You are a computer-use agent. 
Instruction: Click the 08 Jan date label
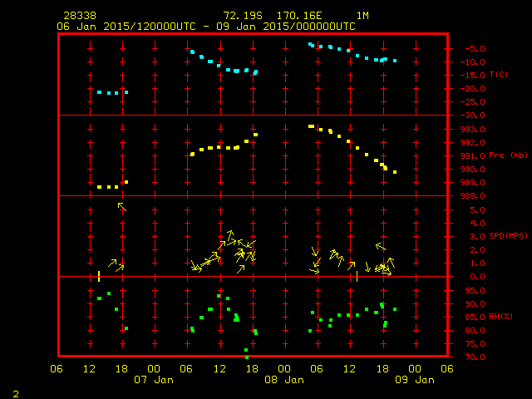click(x=284, y=380)
